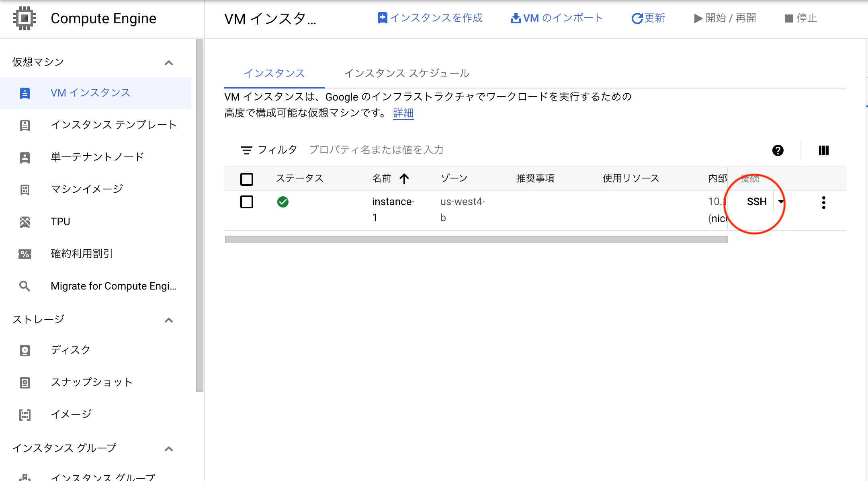Click the スナップショット icon

[25, 383]
